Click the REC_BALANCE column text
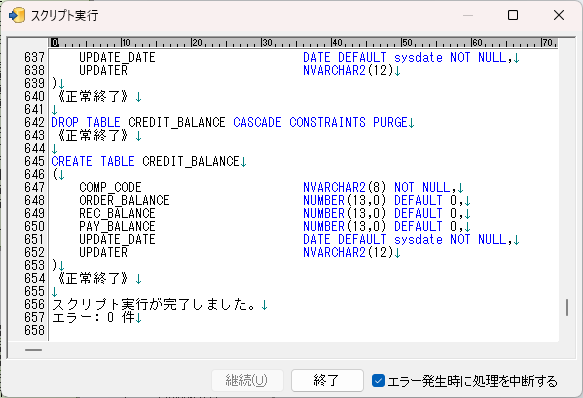The width and height of the screenshot is (583, 398). tap(117, 213)
